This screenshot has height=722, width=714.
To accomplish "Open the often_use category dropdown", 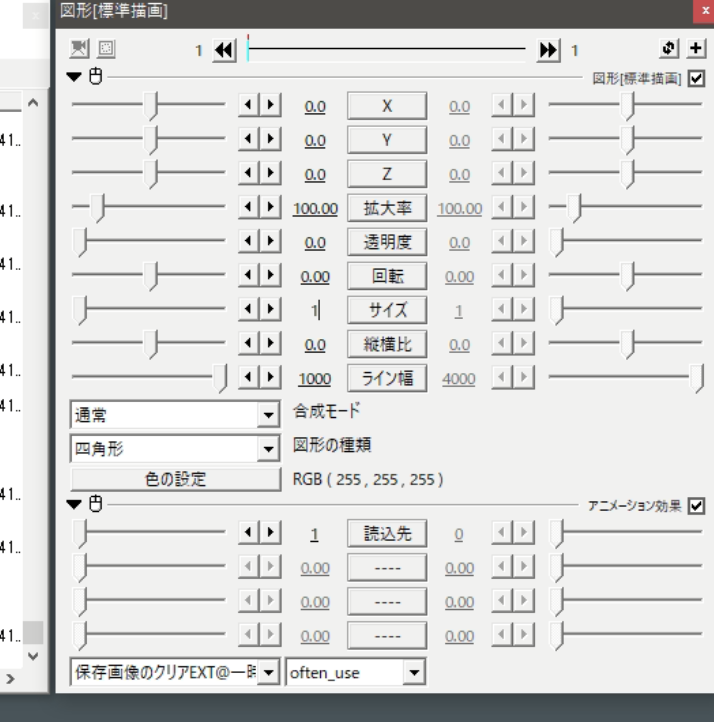I will (355, 672).
